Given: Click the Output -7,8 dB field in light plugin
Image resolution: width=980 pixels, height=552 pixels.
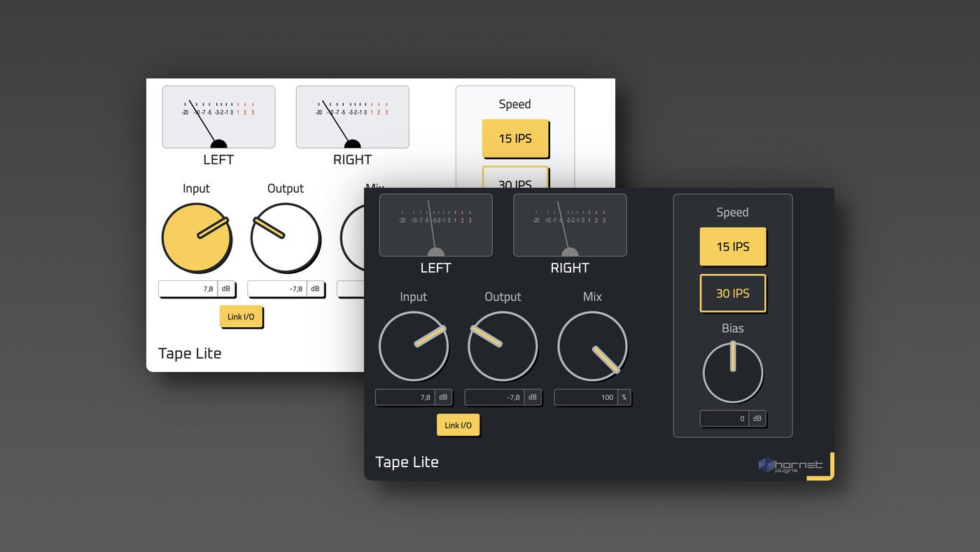Looking at the screenshot, I should coord(278,289).
